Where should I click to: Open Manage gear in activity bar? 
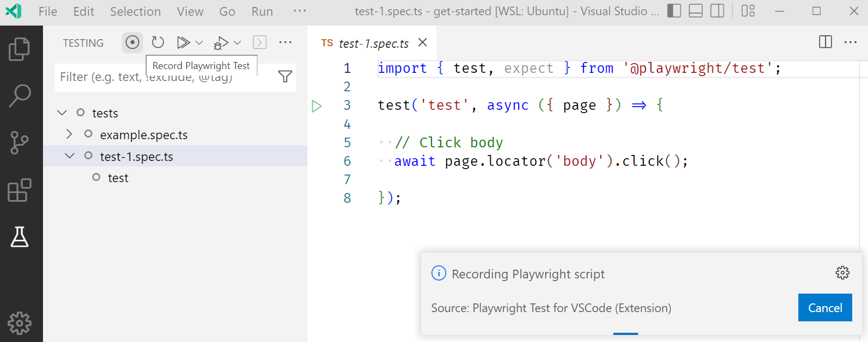coord(20,323)
